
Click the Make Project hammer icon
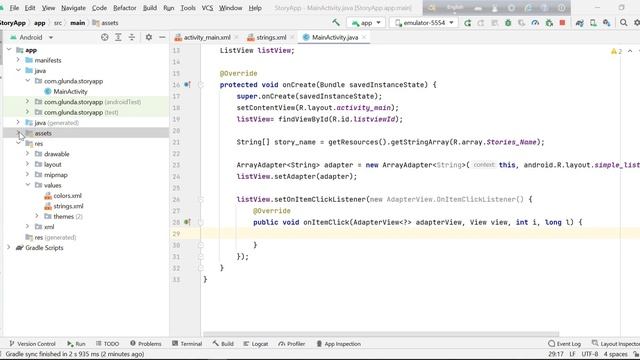coord(336,23)
